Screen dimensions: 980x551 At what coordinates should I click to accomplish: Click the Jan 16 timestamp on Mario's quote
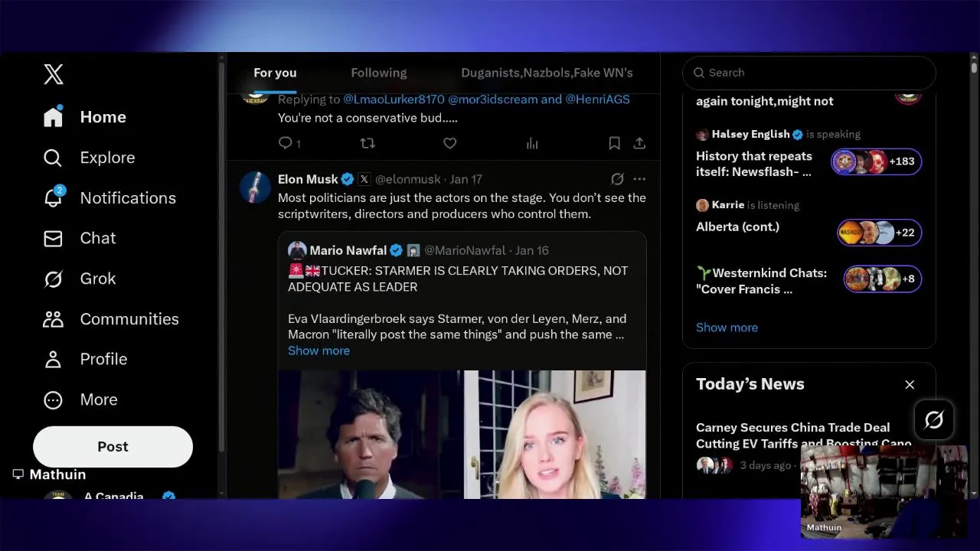click(532, 250)
